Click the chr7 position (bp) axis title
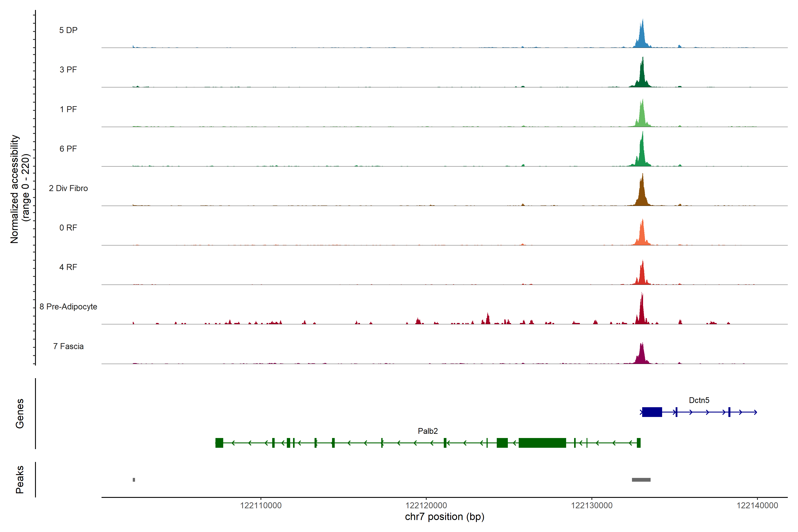The image size is (798, 532). click(444, 517)
